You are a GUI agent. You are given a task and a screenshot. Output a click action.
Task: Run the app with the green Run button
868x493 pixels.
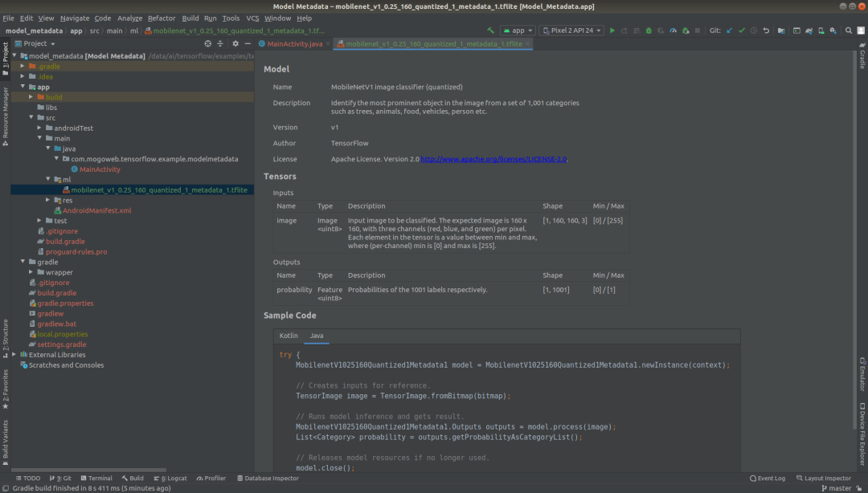[612, 31]
